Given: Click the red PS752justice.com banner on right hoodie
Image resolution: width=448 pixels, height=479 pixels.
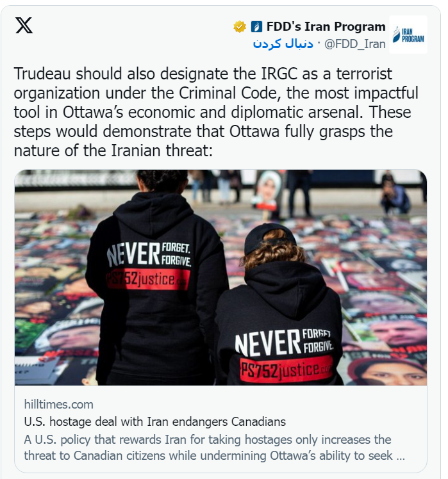Looking at the screenshot, I should (x=286, y=369).
